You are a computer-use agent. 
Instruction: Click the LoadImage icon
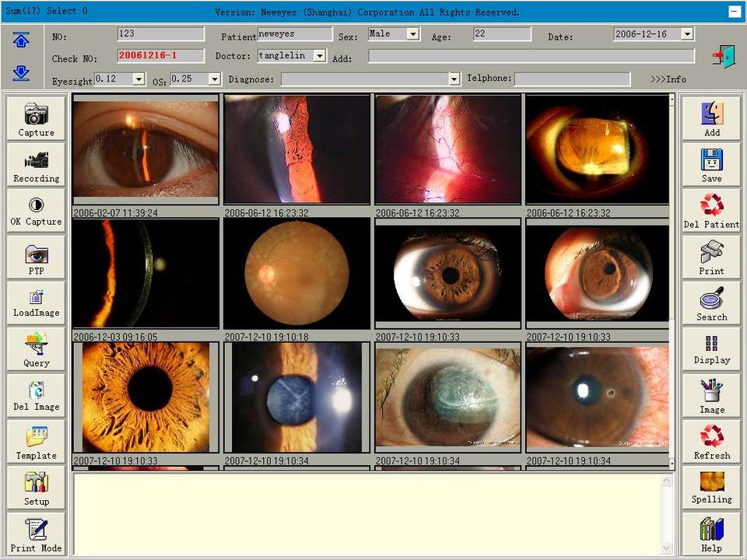pos(37,297)
